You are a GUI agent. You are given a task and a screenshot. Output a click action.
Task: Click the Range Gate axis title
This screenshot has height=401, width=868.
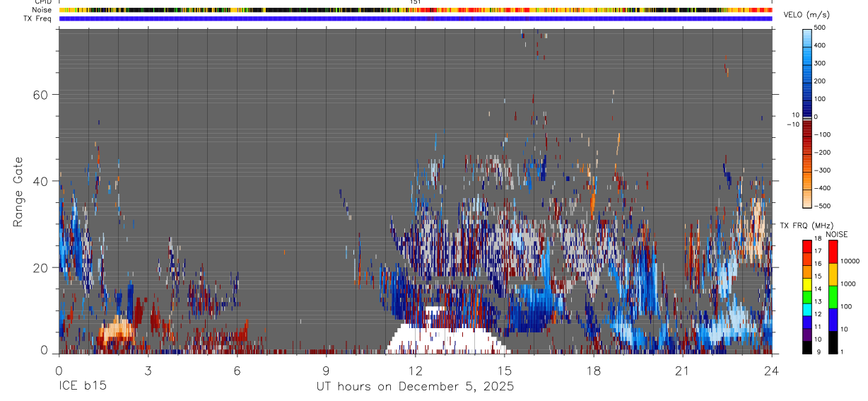coord(18,192)
